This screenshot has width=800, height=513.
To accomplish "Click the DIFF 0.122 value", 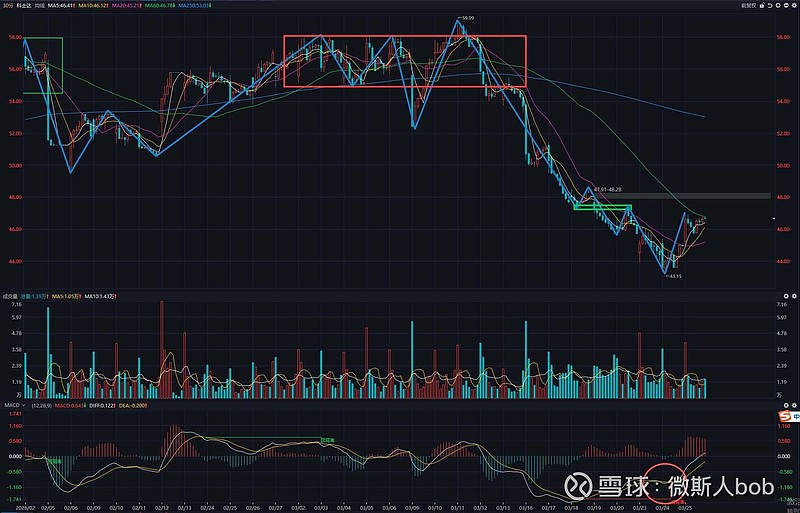I will click(104, 405).
